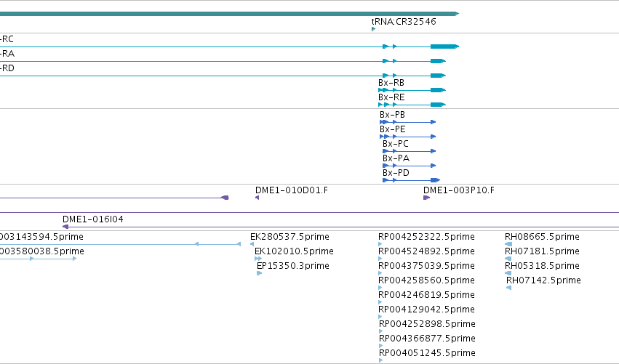Open the Bx-PE protein feature
The image size is (619, 364).
point(392,129)
